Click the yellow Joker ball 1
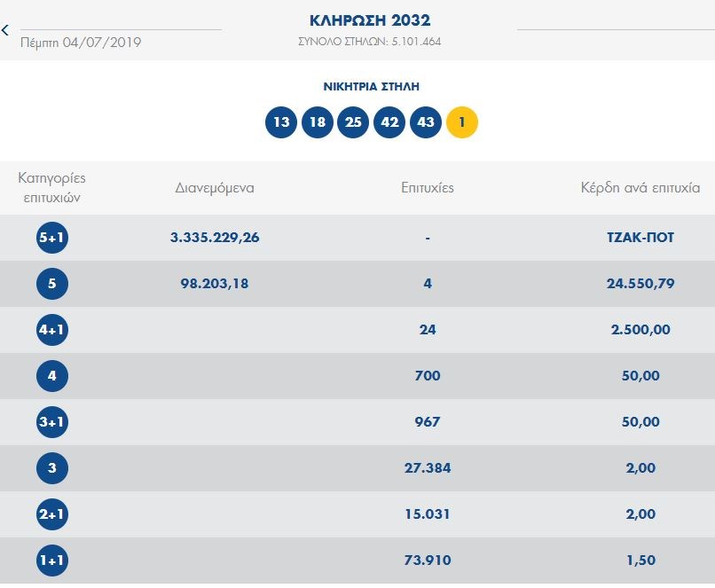Screen dimensions: 715x588 coord(462,122)
